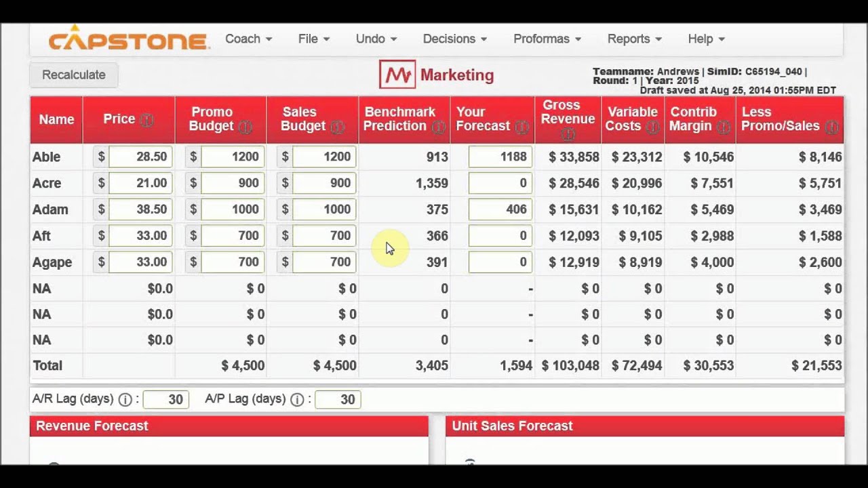
Task: Open the Less Promo/Sales info icon
Action: pyautogui.click(x=831, y=127)
